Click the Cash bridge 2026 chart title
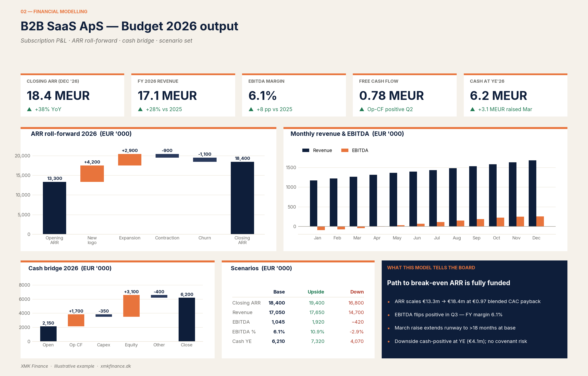Viewport: 588px width, 376px height. click(70, 268)
